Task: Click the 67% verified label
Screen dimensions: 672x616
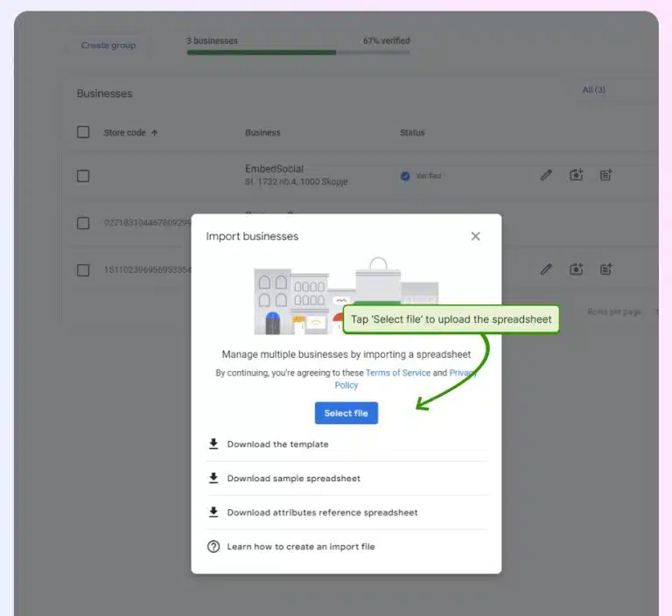Action: tap(387, 41)
